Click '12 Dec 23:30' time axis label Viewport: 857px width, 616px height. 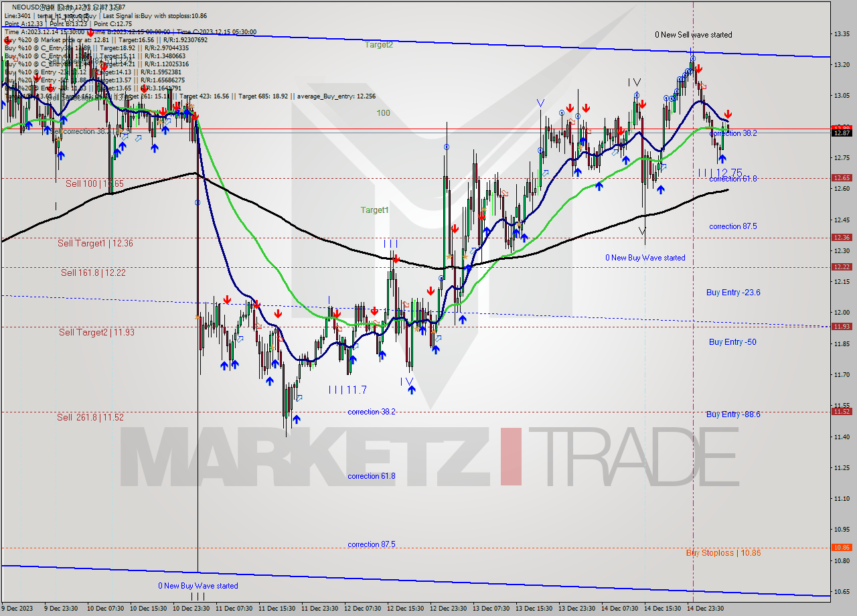pos(449,609)
